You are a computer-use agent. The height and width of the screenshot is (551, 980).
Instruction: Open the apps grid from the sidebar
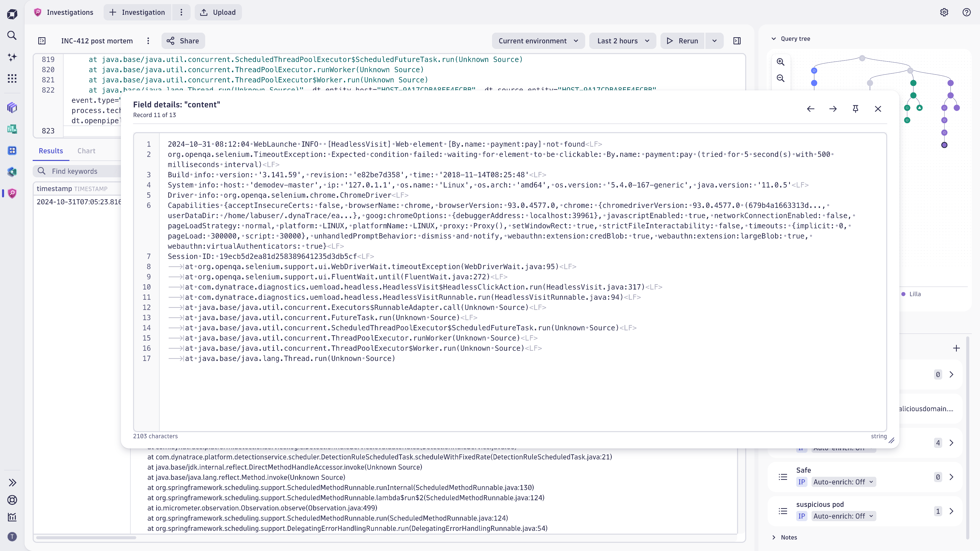pos(12,78)
